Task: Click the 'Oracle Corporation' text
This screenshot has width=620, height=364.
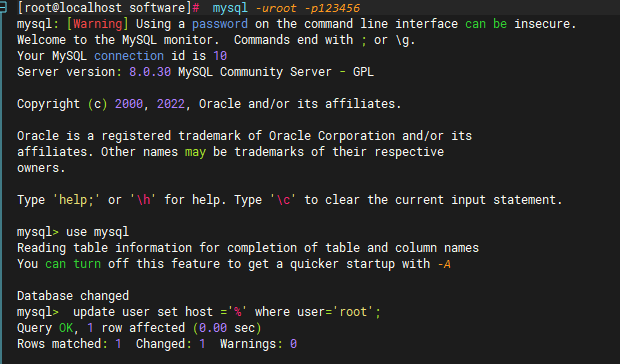Action: [332, 136]
